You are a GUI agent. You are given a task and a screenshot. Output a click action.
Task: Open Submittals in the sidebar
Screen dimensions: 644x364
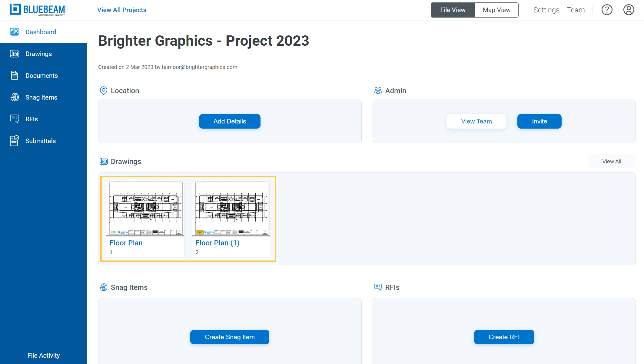pos(44,141)
